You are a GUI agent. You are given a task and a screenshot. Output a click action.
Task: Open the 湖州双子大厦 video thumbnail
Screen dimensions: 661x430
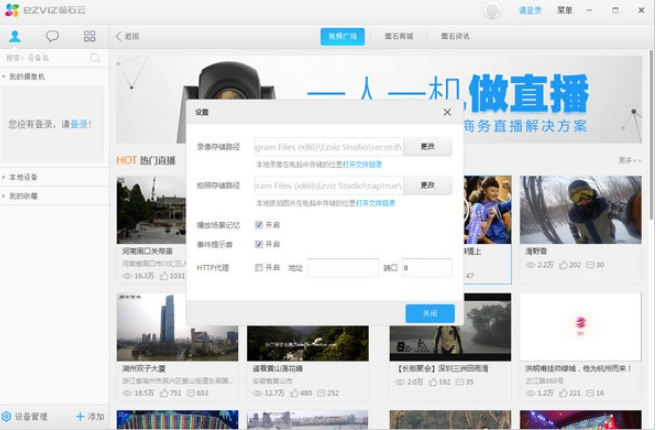177,327
